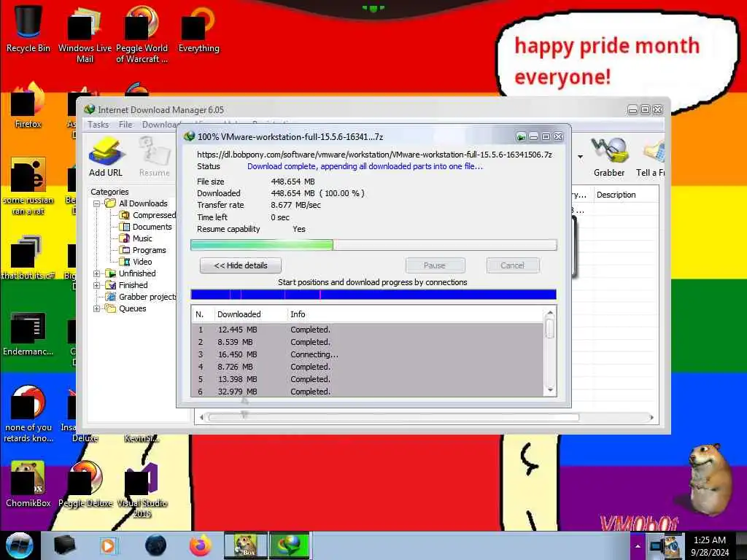Open the Grabber tool icon

tap(609, 157)
